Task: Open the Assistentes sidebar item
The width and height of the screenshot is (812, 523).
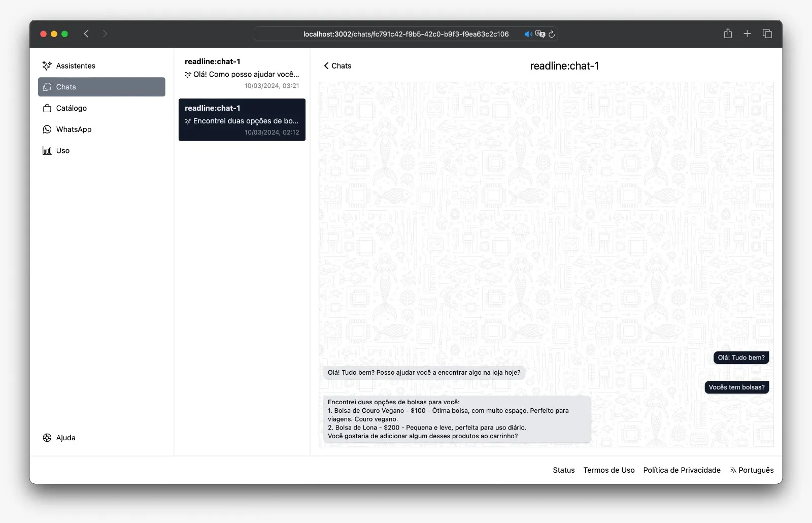Action: pyautogui.click(x=101, y=66)
